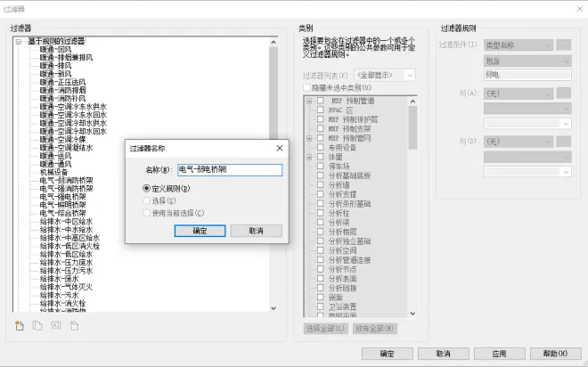Tick the 专用设备 category checkbox

[x=320, y=148]
